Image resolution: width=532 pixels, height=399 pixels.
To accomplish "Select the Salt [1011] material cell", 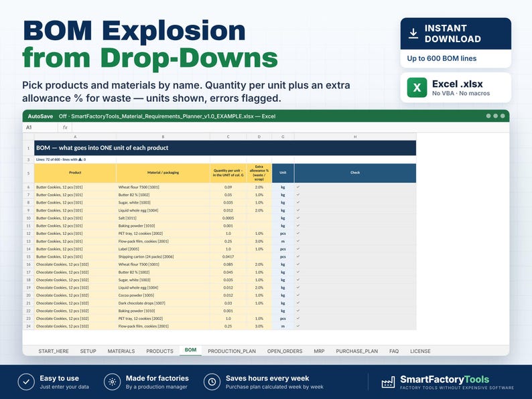I will (x=163, y=218).
